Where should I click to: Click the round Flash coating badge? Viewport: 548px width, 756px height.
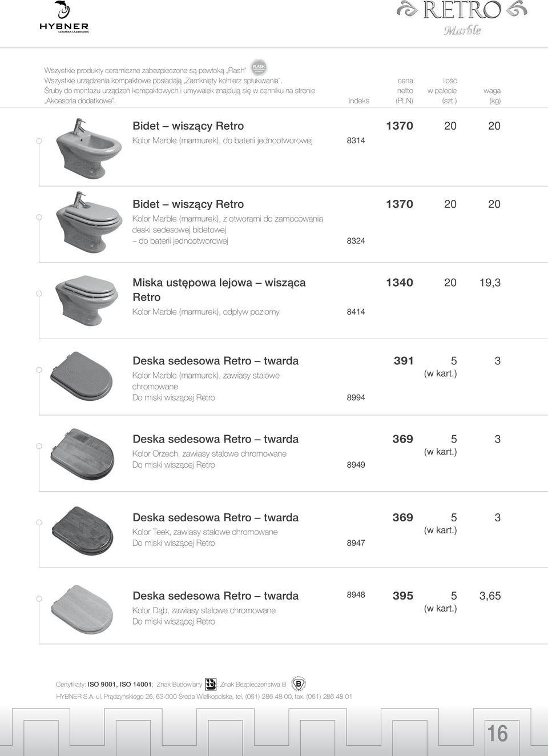click(x=259, y=67)
